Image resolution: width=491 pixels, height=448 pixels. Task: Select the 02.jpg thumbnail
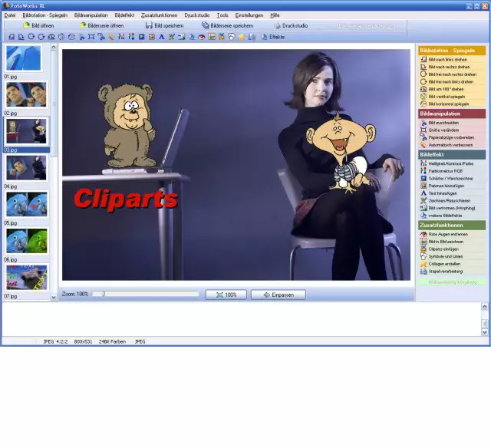pyautogui.click(x=26, y=94)
